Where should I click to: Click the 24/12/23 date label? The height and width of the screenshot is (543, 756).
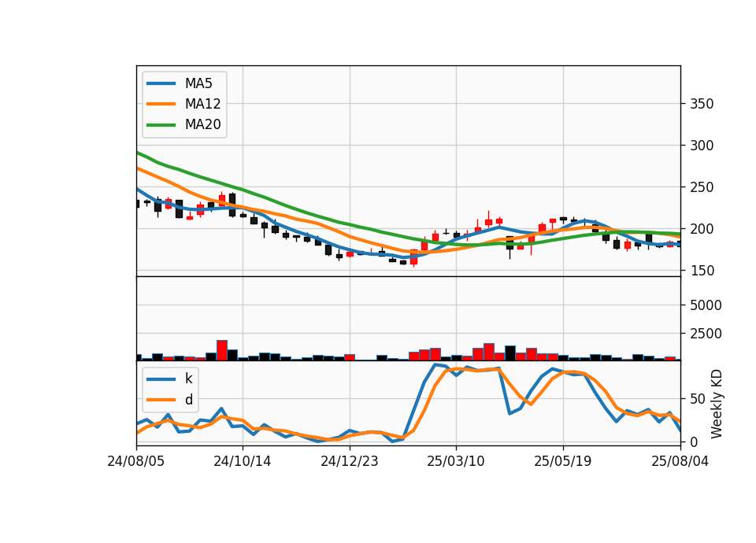[350, 461]
